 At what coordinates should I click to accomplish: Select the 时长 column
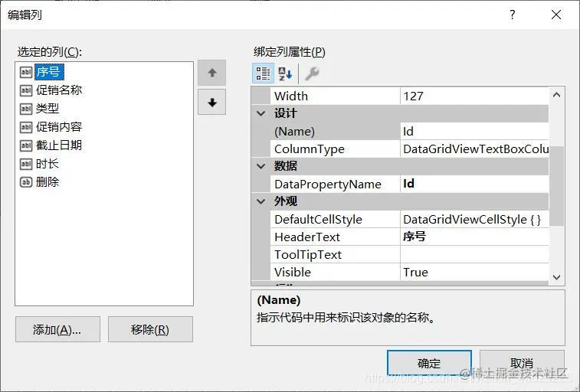click(x=48, y=164)
